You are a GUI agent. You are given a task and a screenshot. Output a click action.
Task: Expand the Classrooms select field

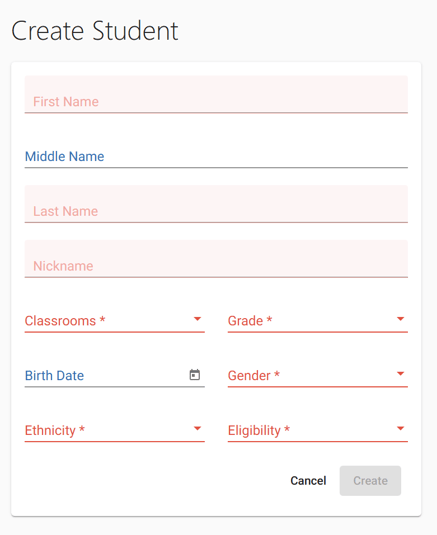115,321
